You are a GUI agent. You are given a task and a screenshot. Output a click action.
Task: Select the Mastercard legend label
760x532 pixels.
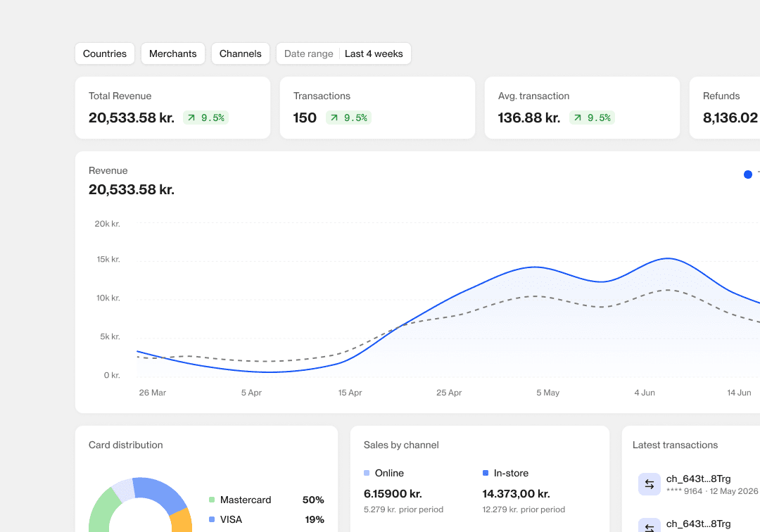click(246, 500)
